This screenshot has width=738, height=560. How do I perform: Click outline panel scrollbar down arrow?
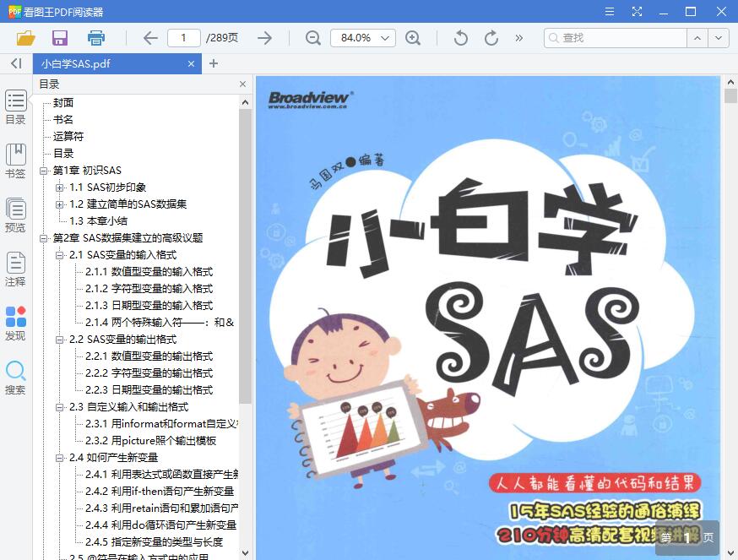click(x=245, y=553)
